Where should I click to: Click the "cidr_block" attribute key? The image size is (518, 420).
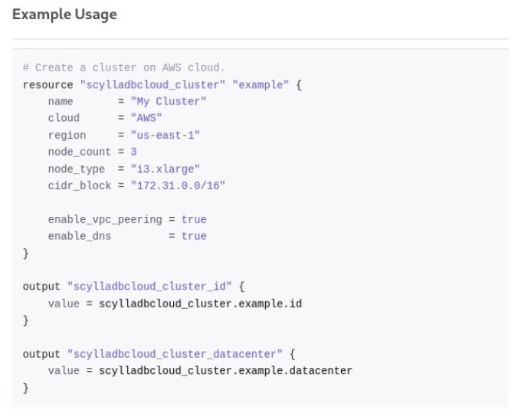[80, 185]
